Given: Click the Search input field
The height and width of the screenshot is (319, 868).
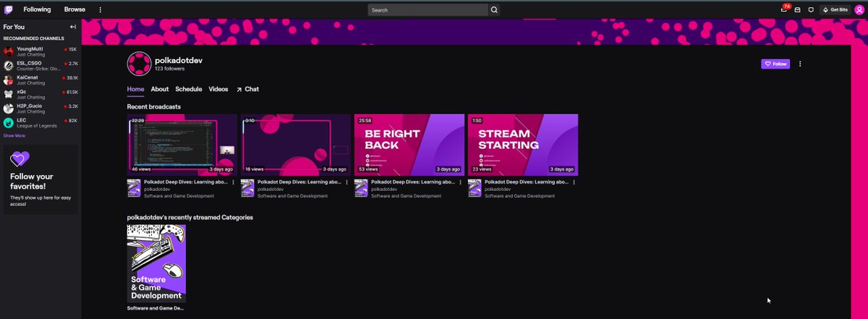Looking at the screenshot, I should (428, 10).
